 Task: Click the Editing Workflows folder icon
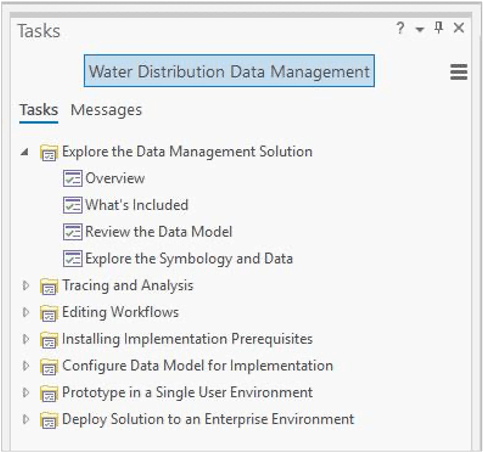tap(49, 313)
